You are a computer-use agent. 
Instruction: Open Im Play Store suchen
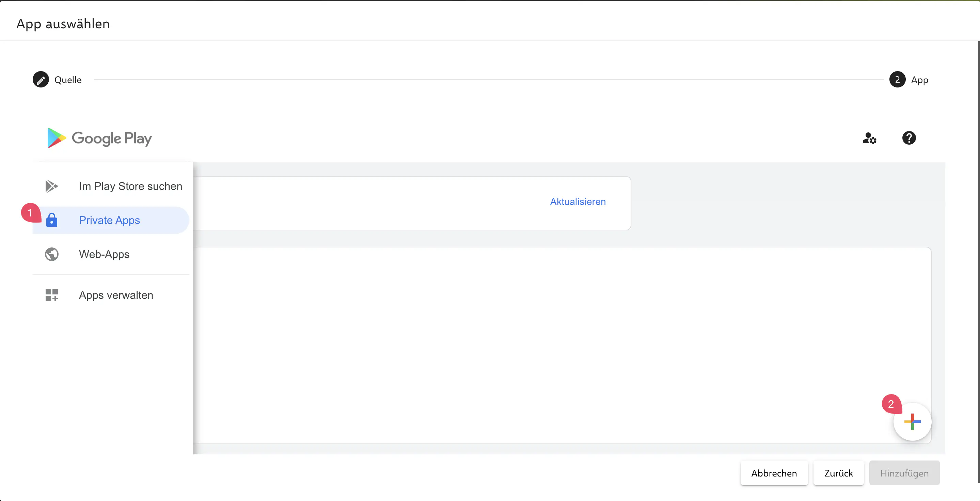[x=130, y=186]
